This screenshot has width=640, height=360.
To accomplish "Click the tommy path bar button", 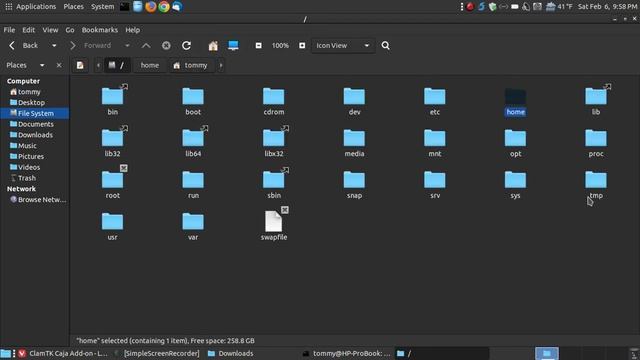I will [x=191, y=65].
